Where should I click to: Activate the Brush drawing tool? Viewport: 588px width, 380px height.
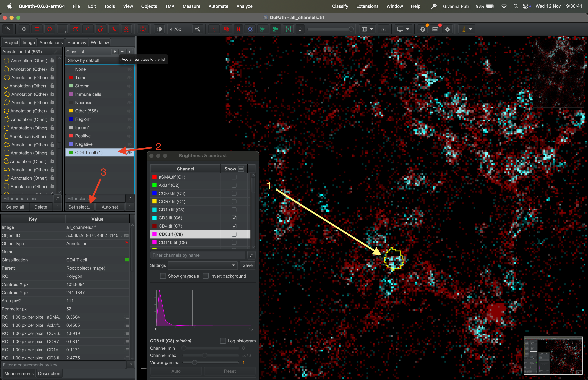click(x=101, y=29)
